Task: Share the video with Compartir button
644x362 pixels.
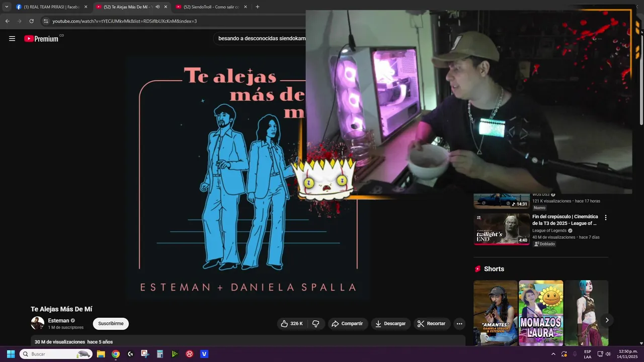Action: pyautogui.click(x=347, y=324)
